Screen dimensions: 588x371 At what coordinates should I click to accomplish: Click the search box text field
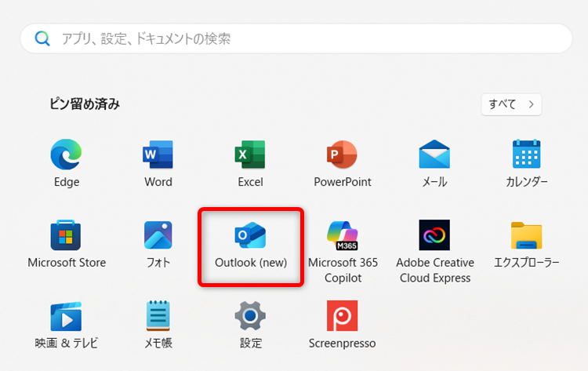click(306, 38)
